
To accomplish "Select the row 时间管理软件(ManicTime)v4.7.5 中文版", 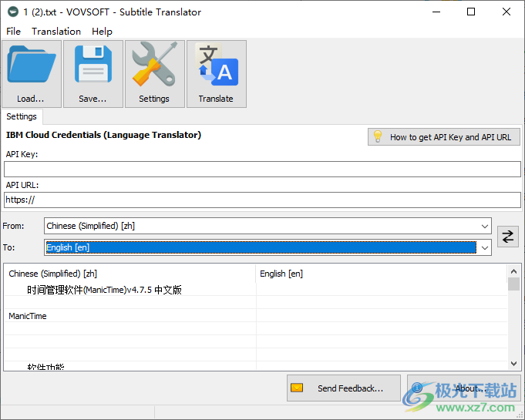I will pos(256,290).
